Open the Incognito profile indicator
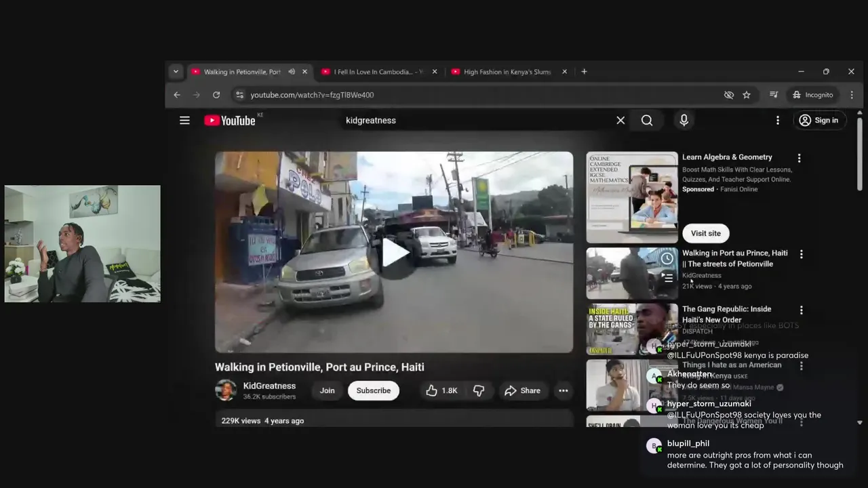The height and width of the screenshot is (488, 868). [813, 95]
